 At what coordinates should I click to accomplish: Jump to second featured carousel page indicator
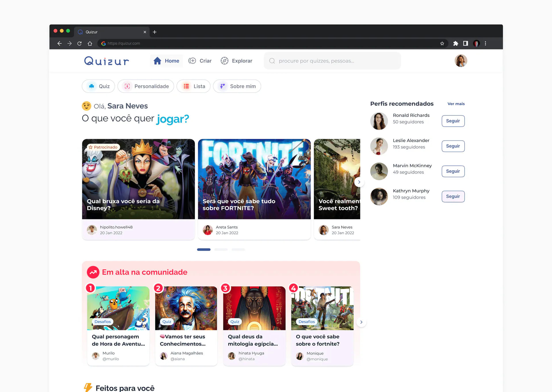point(221,250)
